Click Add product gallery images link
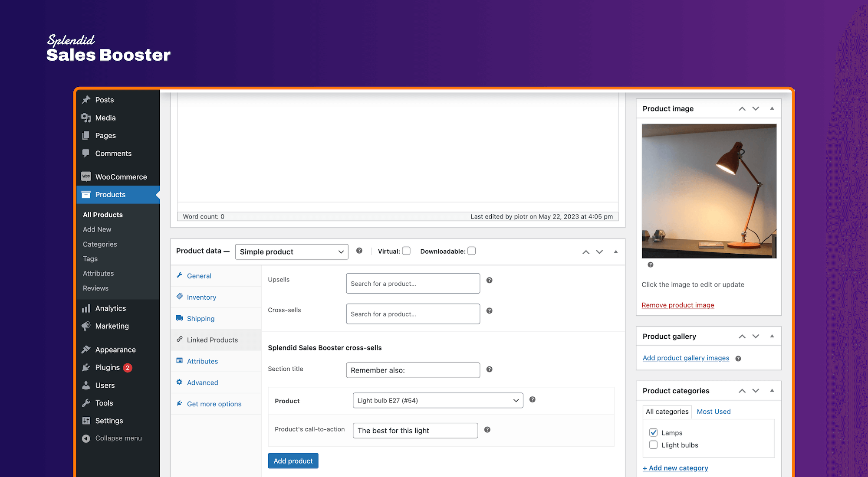 [686, 358]
